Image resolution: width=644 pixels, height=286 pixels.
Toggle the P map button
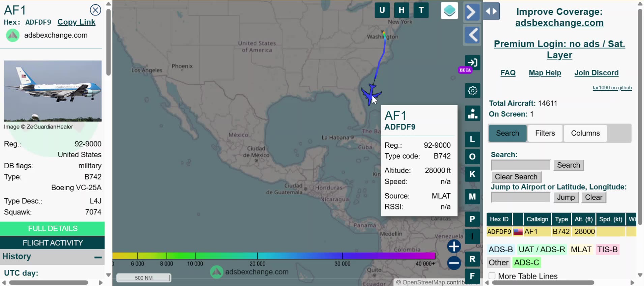472,219
